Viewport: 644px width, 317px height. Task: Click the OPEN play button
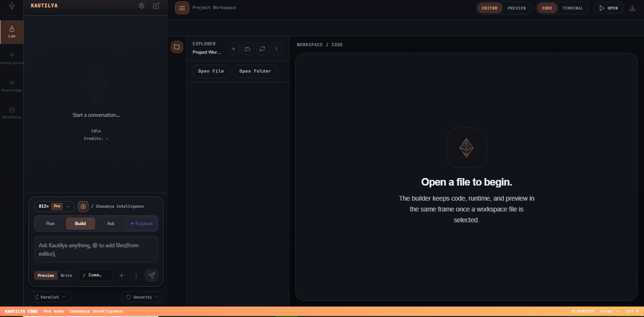tap(608, 8)
